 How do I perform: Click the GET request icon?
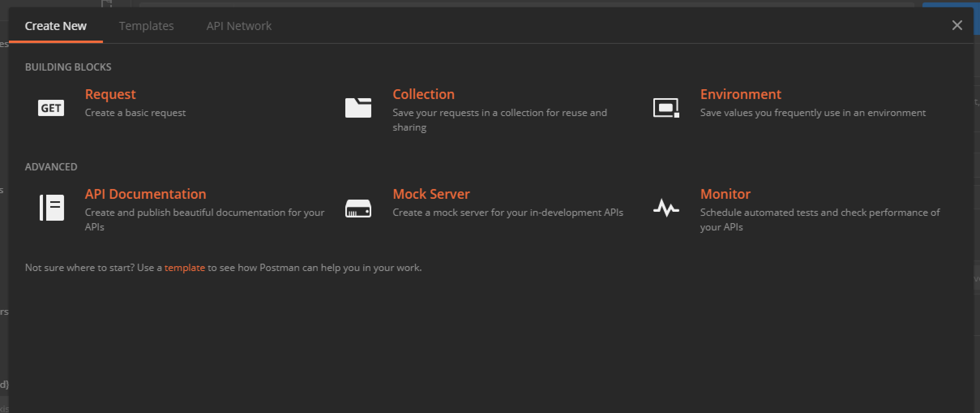tap(51, 108)
